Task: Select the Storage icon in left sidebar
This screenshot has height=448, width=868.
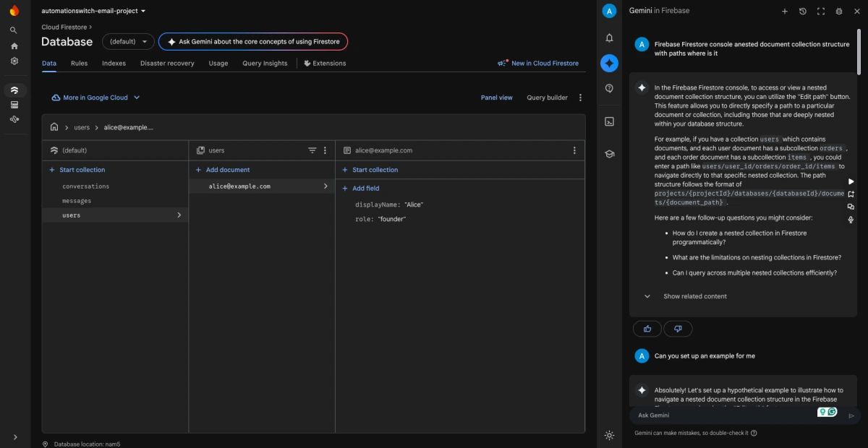Action: pyautogui.click(x=14, y=105)
